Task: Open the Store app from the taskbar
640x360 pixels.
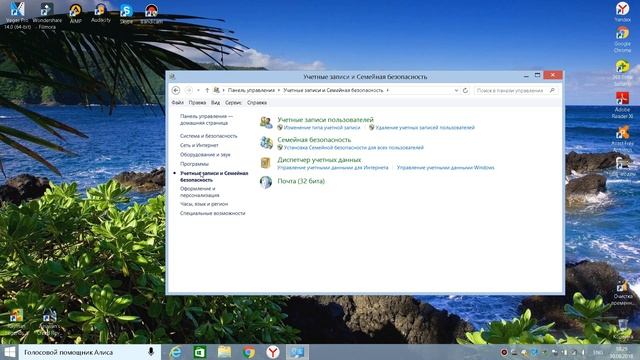Action: [200, 352]
